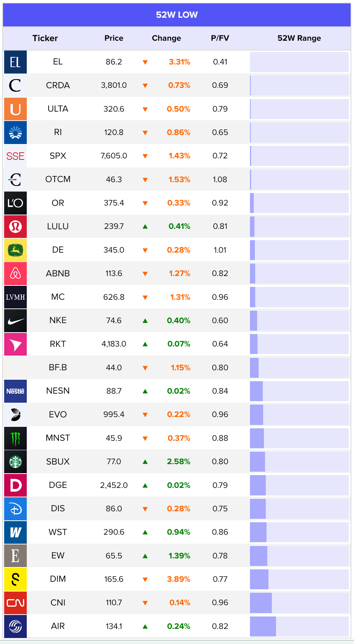Click the Starbucks siren logo
The width and height of the screenshot is (354, 644).
pyautogui.click(x=15, y=462)
